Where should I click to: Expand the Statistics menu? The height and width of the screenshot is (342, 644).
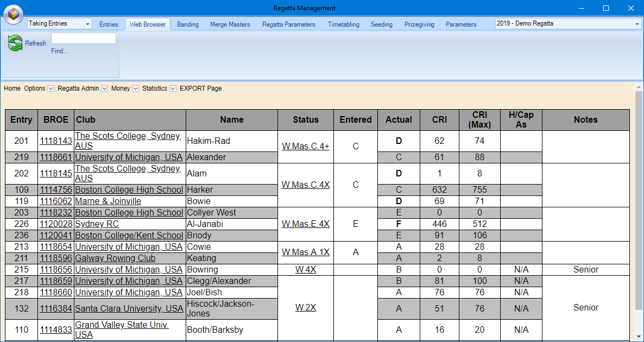tap(173, 88)
